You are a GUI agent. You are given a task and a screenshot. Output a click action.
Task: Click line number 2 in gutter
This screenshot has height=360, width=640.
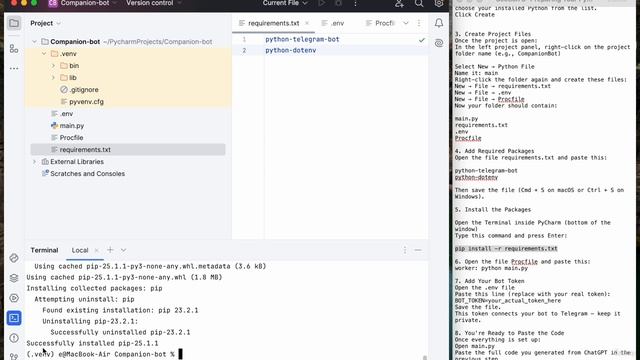pos(244,51)
